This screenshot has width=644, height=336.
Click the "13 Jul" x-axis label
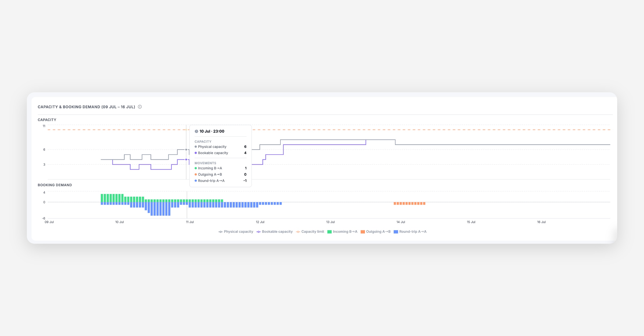[330, 222]
